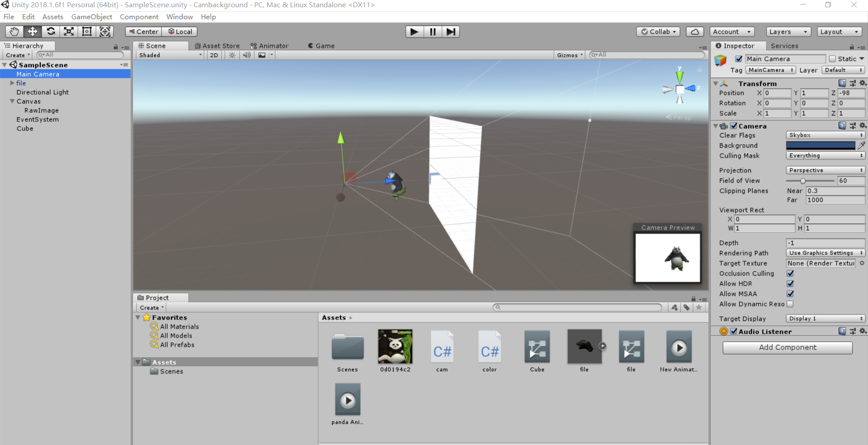The height and width of the screenshot is (445, 868).
Task: Switch pivot mode with the Center button
Action: [x=142, y=31]
